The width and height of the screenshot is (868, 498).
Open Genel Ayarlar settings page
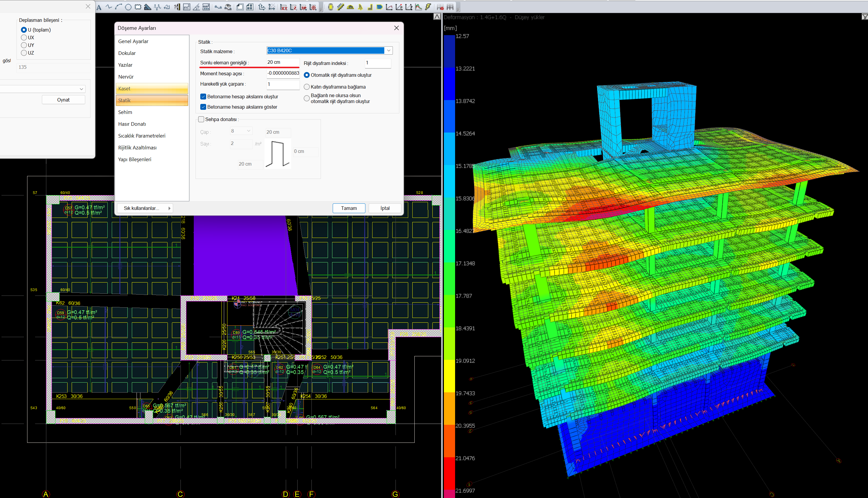click(152, 41)
